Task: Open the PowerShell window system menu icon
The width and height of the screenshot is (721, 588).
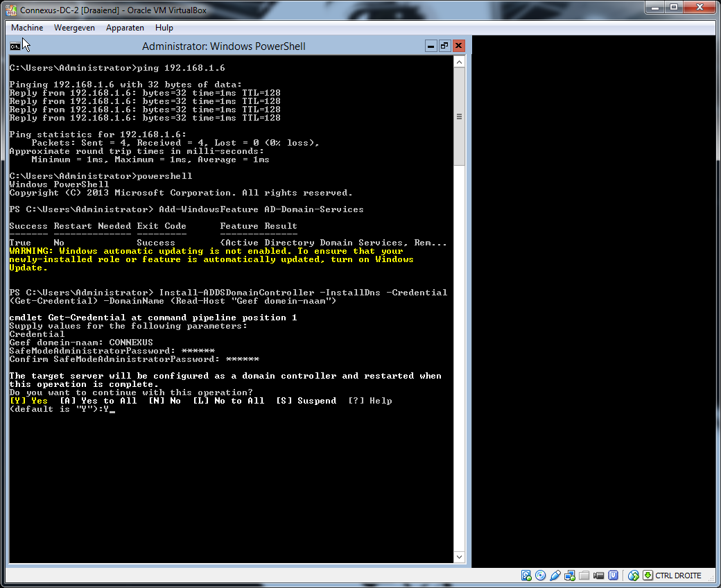Action: (15, 46)
